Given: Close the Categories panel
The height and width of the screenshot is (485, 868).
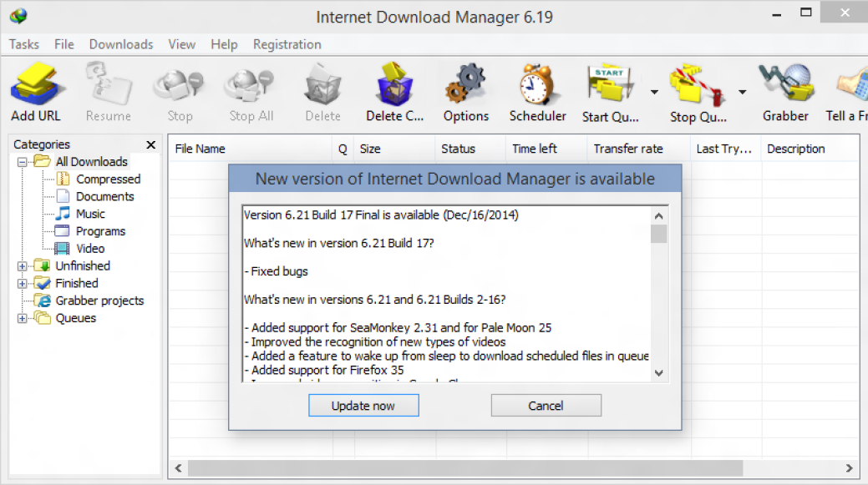Looking at the screenshot, I should pyautogui.click(x=150, y=145).
